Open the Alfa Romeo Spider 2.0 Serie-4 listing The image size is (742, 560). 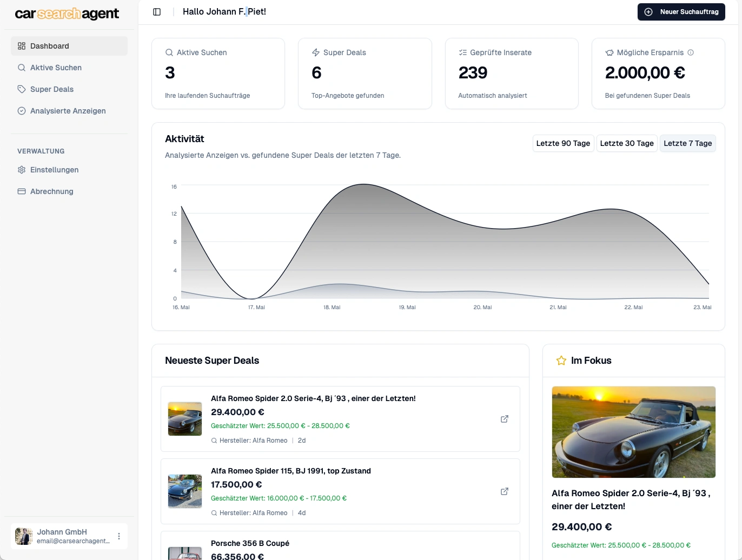pyautogui.click(x=313, y=398)
